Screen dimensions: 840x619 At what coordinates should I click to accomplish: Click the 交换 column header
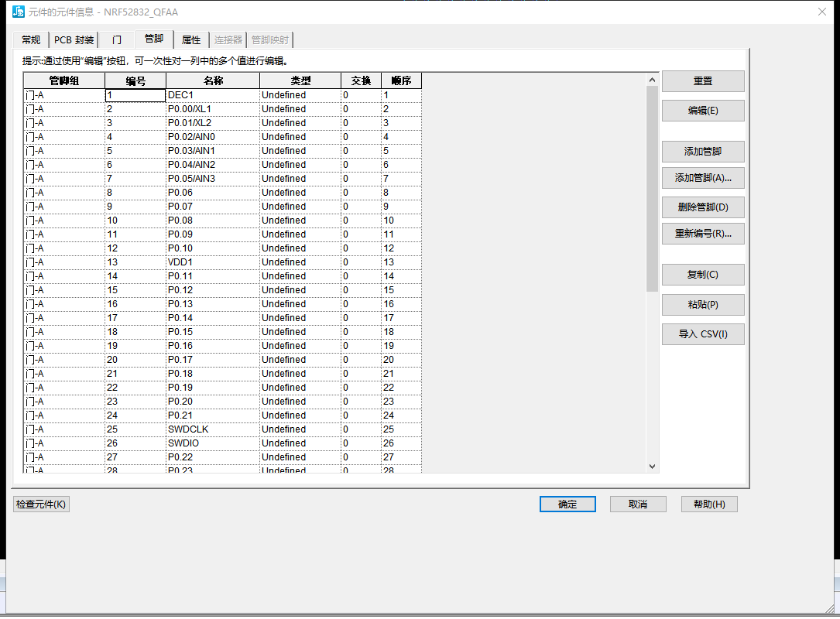361,80
